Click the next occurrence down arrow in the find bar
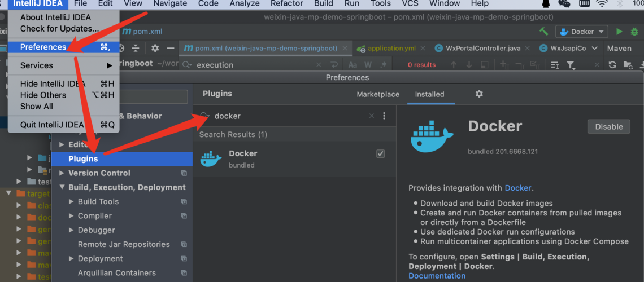The height and width of the screenshot is (282, 644). point(469,65)
